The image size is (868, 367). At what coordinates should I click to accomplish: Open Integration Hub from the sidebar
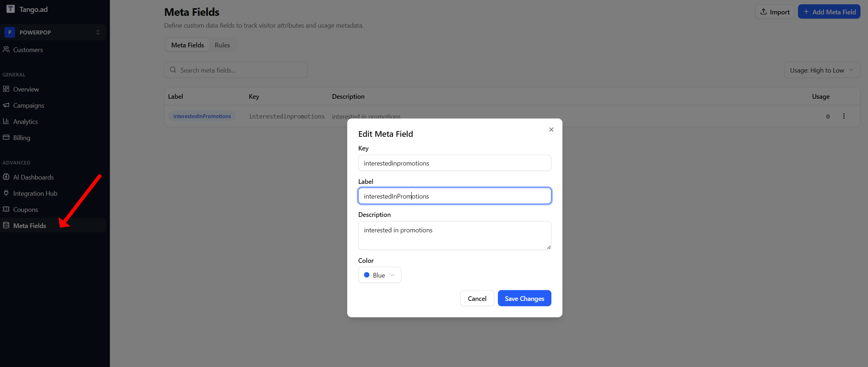point(35,194)
